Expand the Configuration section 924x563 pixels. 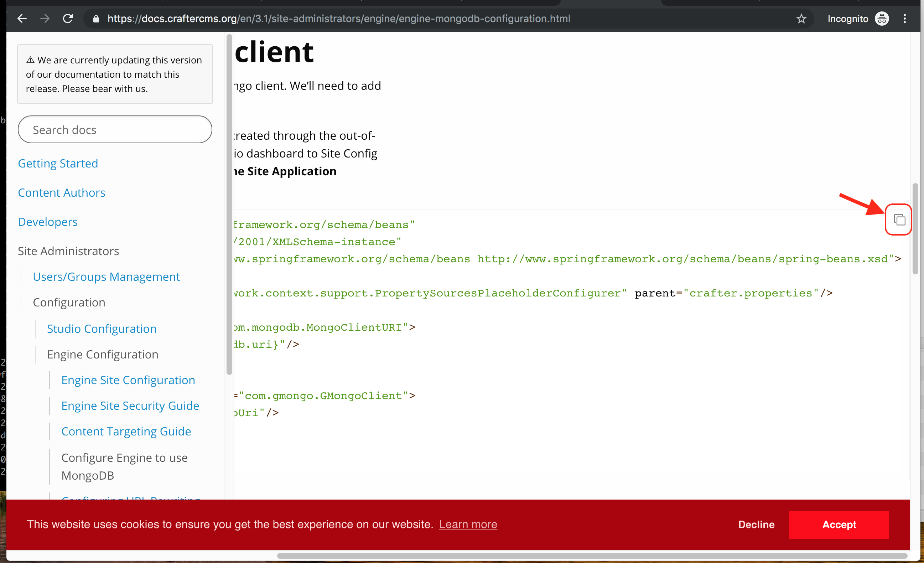point(69,302)
